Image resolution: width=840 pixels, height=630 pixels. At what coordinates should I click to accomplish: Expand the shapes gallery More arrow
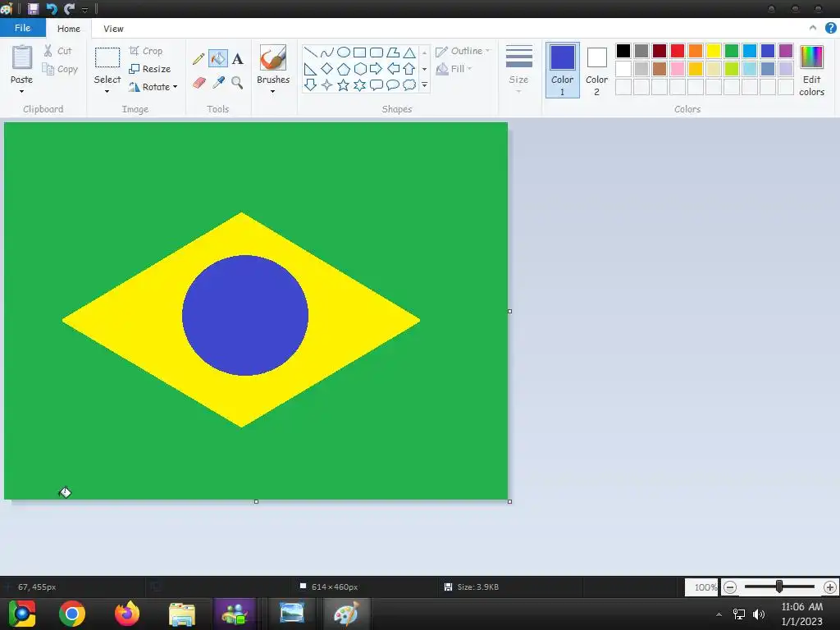coord(424,84)
